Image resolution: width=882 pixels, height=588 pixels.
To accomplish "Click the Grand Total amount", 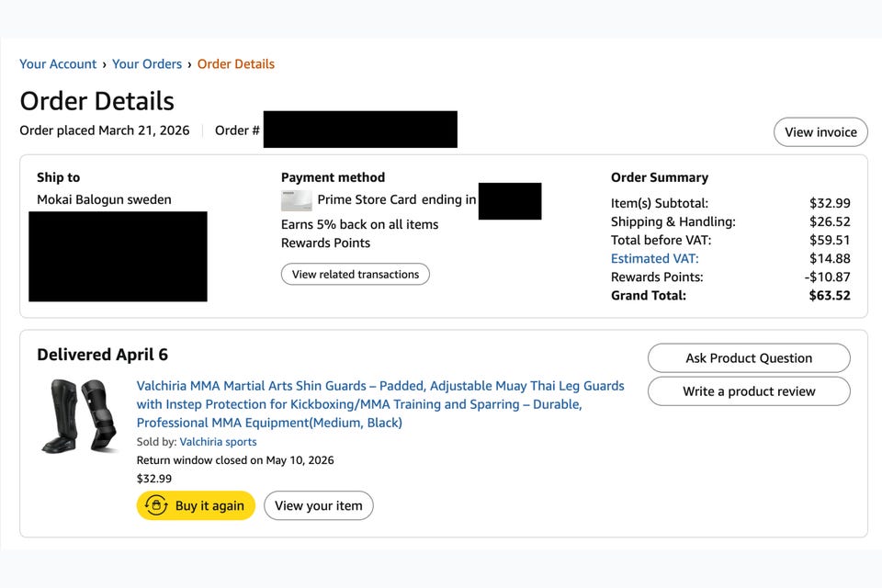I will pyautogui.click(x=830, y=296).
